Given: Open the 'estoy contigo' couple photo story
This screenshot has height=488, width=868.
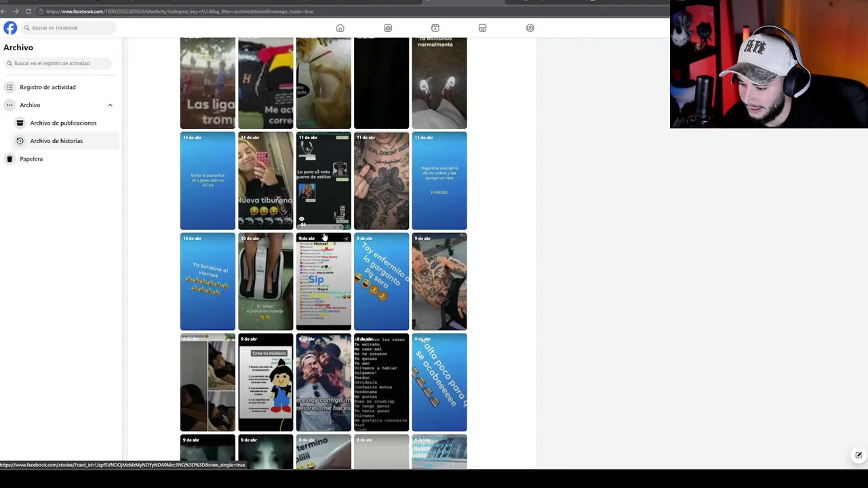Looking at the screenshot, I should pos(323,382).
